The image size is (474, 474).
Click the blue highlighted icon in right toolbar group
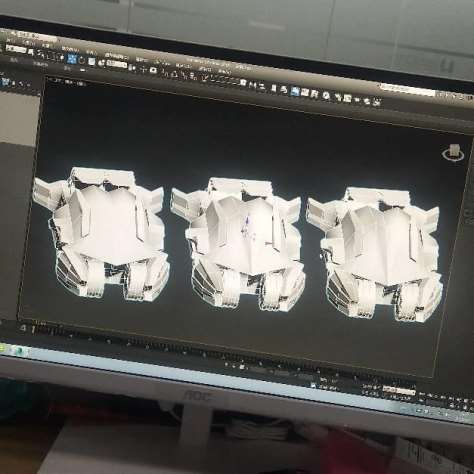point(295,91)
